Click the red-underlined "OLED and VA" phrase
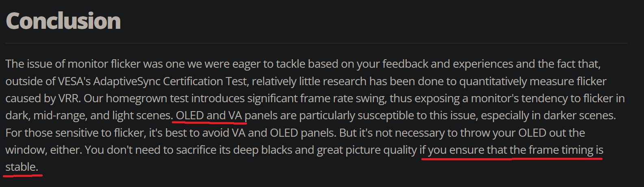Screen dimensions: 644x187 tap(209, 116)
